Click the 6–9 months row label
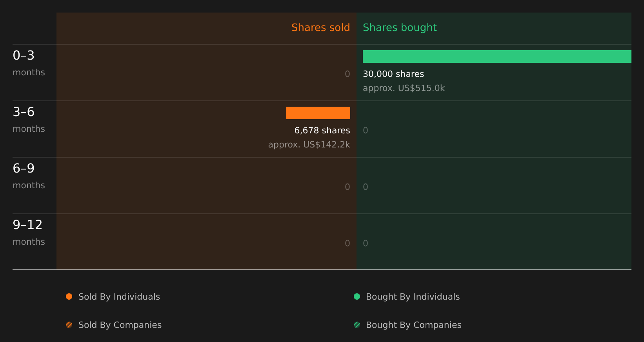644x342 pixels. point(29,176)
